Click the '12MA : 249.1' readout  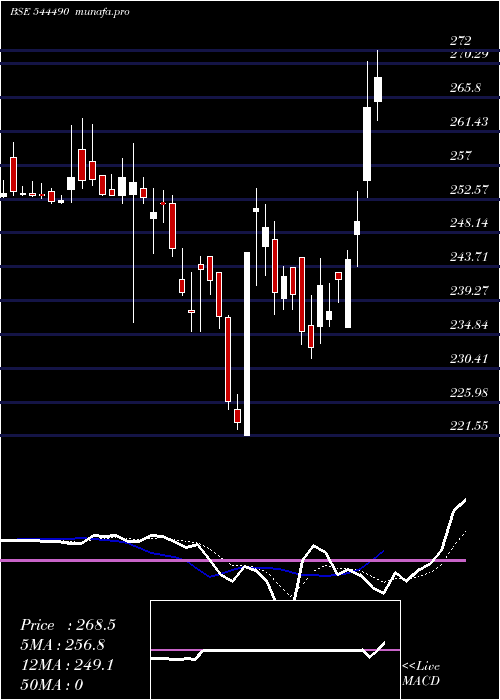[67, 665]
